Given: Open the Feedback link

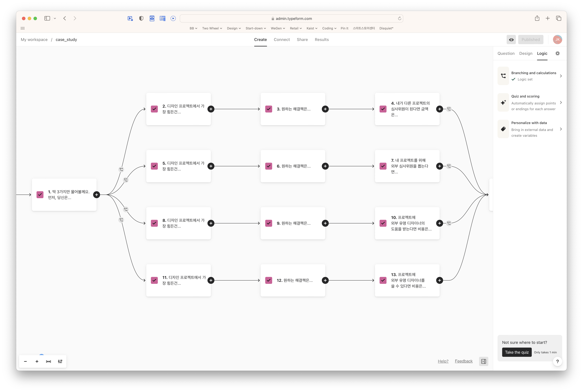Looking at the screenshot, I should pos(463,361).
